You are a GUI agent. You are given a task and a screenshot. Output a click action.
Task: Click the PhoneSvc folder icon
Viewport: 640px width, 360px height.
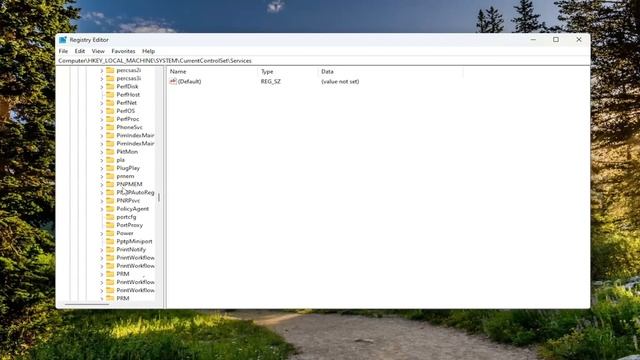tap(110, 127)
